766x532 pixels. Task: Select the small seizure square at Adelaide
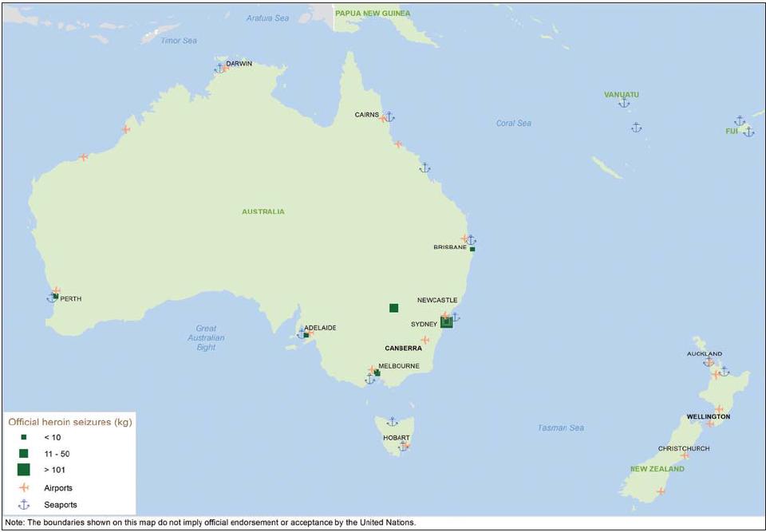tap(306, 335)
